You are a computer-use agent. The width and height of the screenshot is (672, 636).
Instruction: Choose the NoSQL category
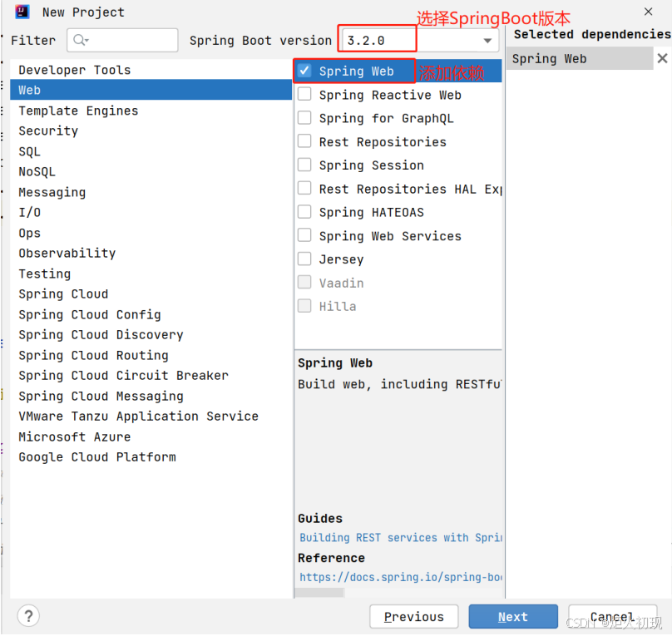coord(151,172)
